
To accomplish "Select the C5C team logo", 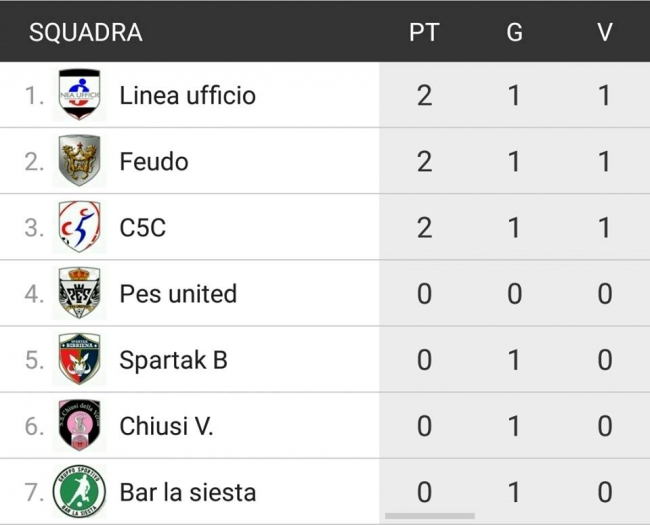I will coord(79,227).
